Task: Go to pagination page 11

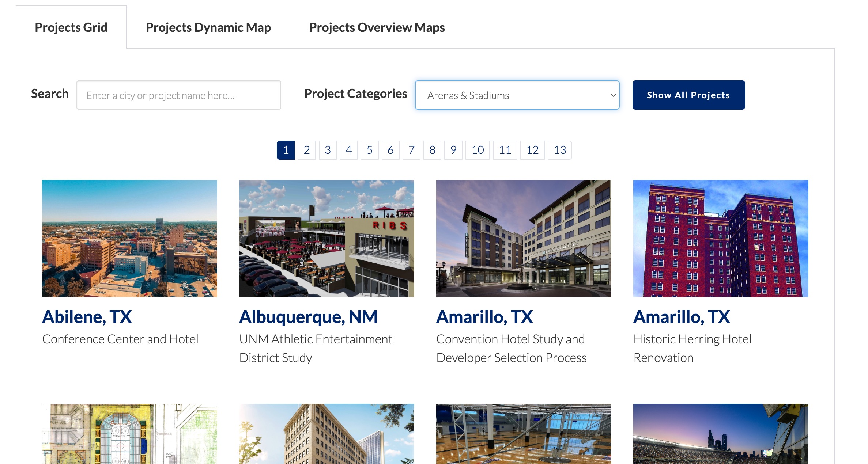Action: [505, 150]
